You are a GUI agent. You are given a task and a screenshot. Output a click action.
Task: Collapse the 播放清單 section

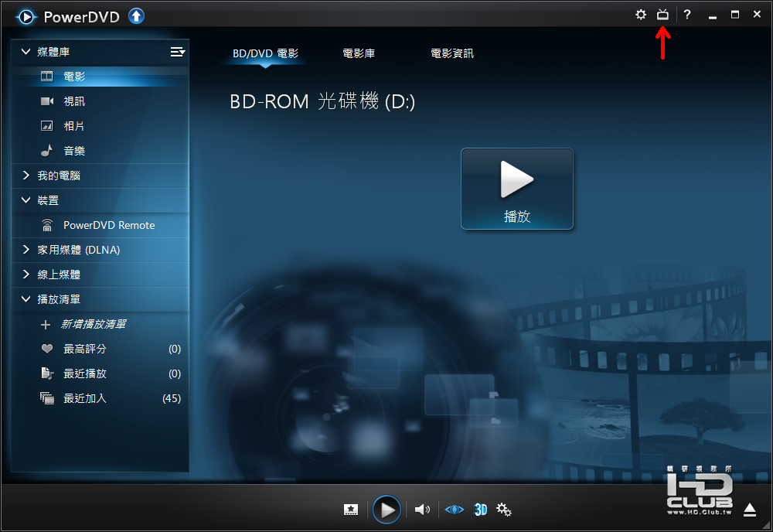(26, 298)
